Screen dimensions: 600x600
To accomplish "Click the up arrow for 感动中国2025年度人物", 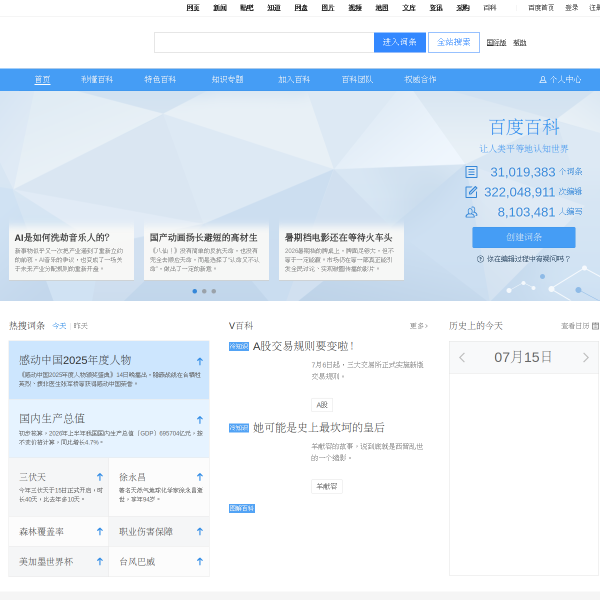I will pyautogui.click(x=200, y=361).
